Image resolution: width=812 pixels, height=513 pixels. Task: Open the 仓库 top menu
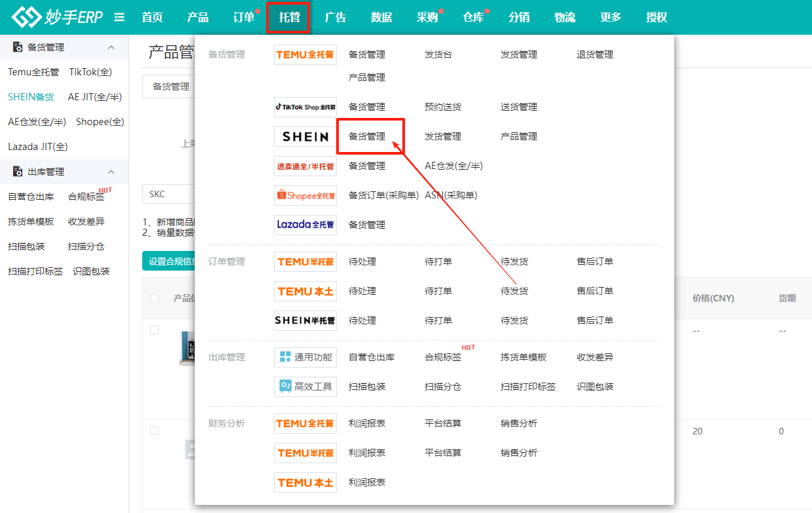click(473, 17)
